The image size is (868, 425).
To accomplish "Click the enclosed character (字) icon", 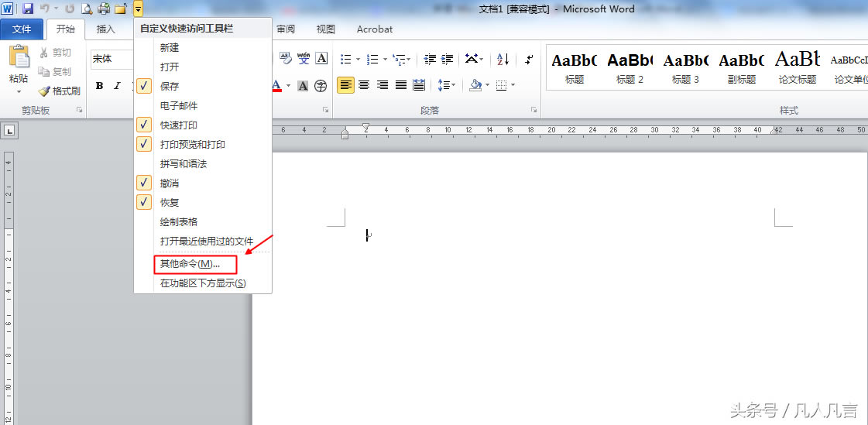I will click(x=321, y=85).
